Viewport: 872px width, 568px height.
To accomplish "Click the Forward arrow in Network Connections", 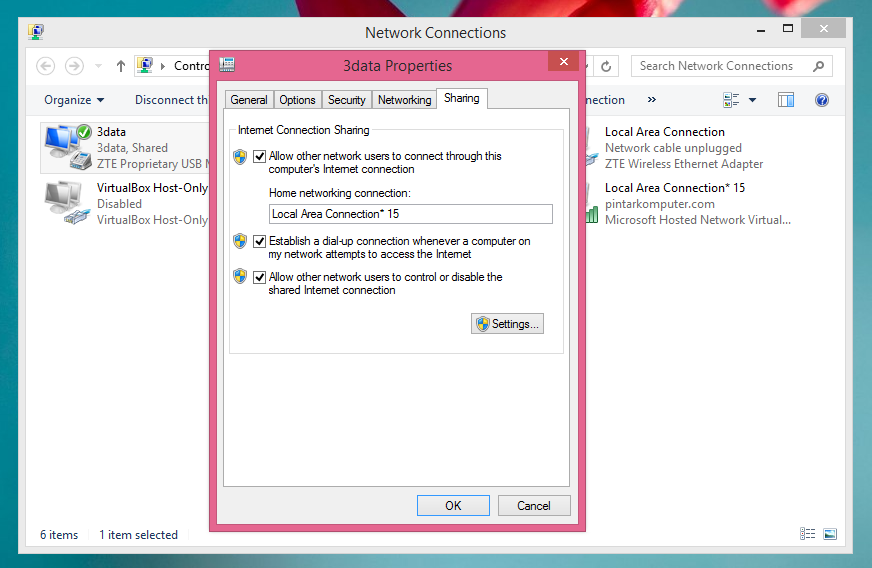I will point(75,66).
